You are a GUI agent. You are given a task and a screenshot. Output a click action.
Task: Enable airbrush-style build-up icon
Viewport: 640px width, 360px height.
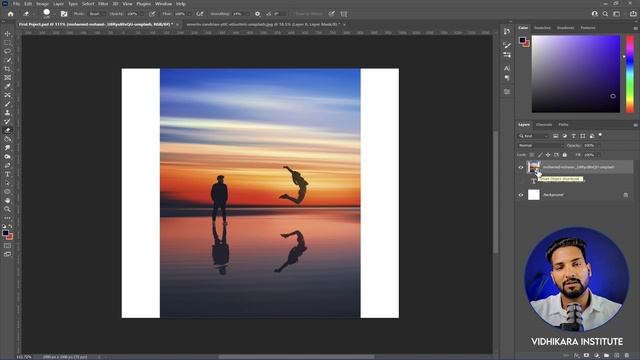coord(200,14)
